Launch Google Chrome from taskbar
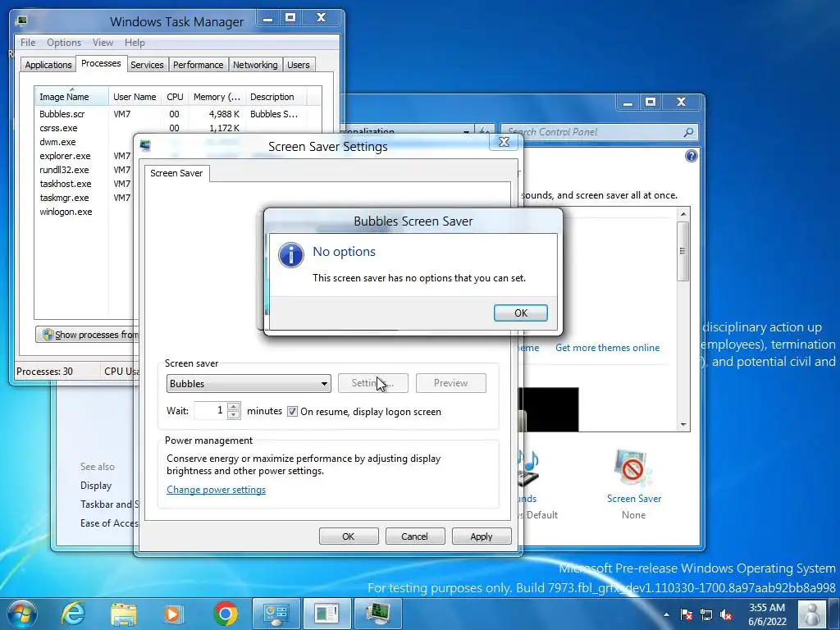Viewport: 840px width, 630px height. click(225, 614)
